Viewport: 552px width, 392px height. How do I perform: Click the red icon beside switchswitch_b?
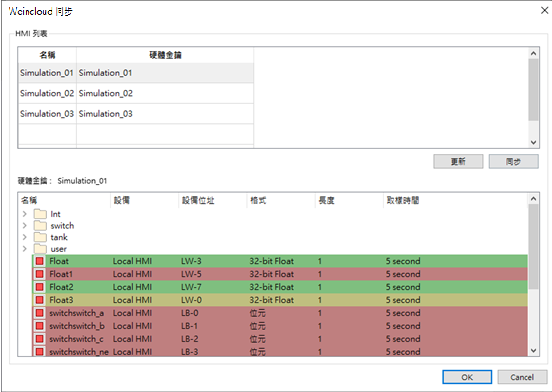coord(39,326)
